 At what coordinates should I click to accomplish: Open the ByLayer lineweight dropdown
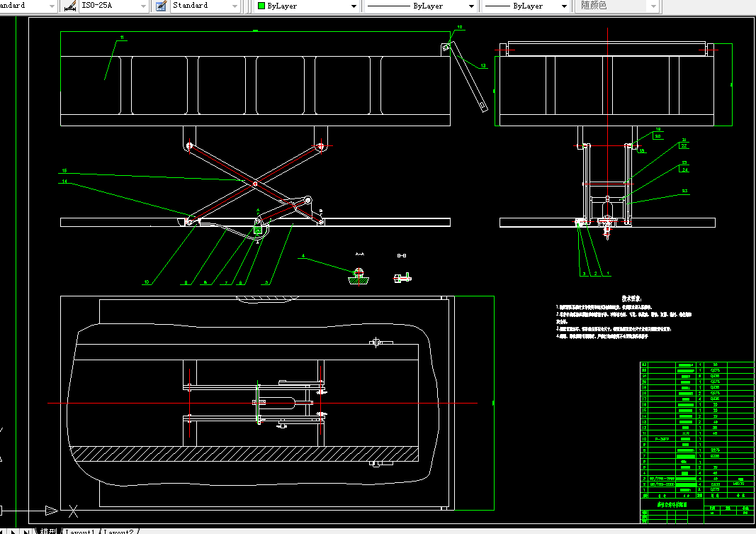pyautogui.click(x=526, y=6)
